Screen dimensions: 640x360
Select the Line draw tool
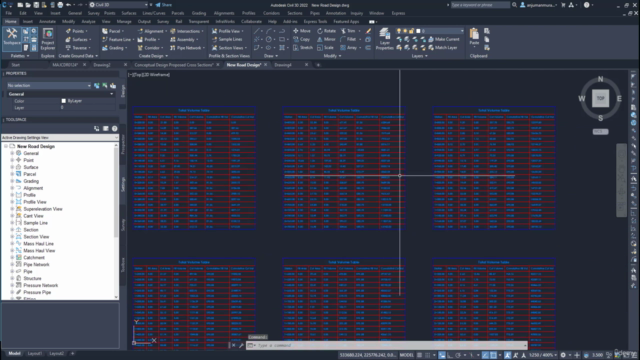[256, 31]
